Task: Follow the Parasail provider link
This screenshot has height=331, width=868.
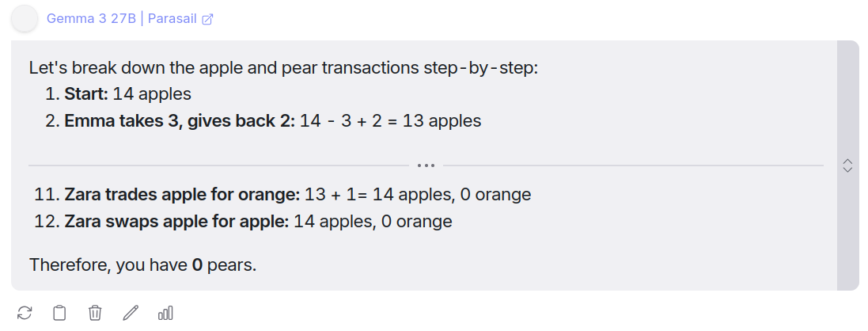Action: click(172, 19)
